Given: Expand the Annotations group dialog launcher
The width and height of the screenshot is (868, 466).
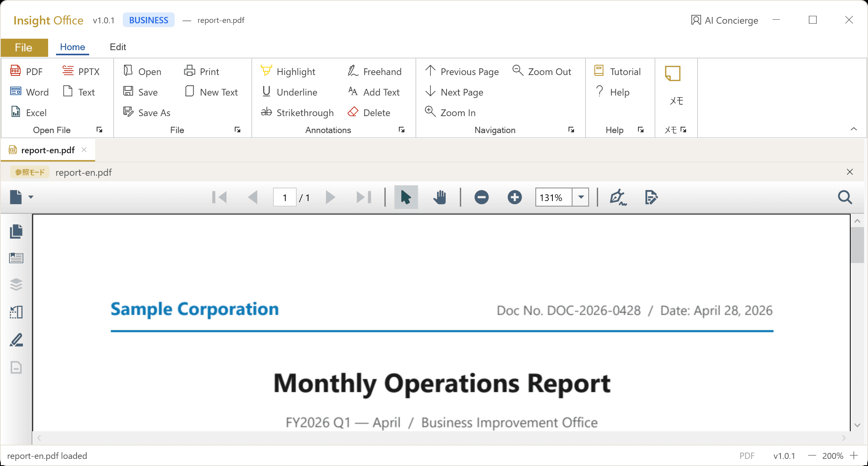Looking at the screenshot, I should (401, 130).
